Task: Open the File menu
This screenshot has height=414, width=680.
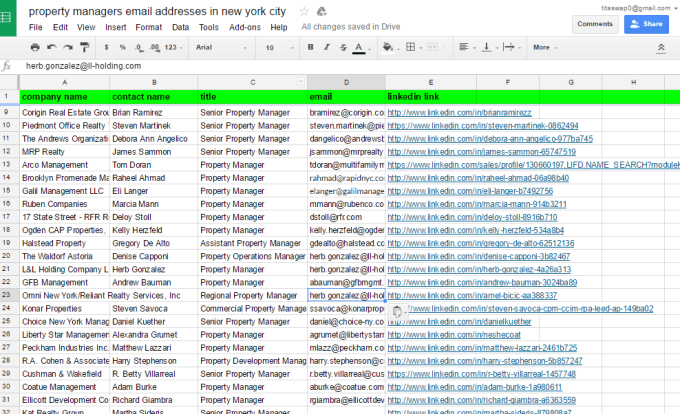Action: 36,27
